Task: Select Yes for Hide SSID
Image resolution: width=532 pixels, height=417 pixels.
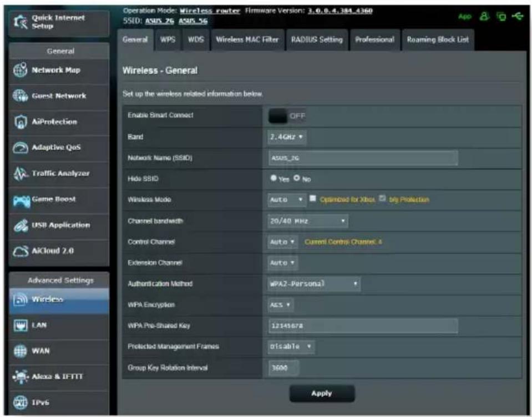Action: 273,178
